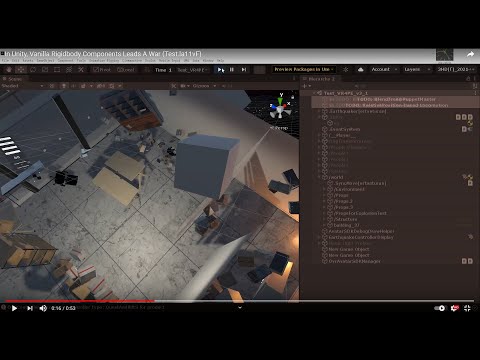Screen dimensions: 480x360
Task: Select the first New Game Object item
Action: tap(349, 249)
